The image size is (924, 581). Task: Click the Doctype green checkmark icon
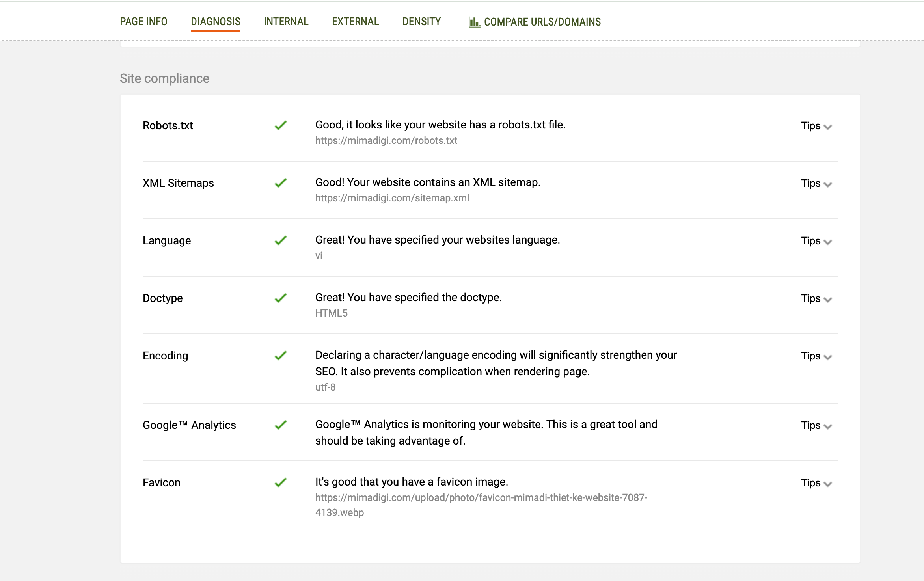(280, 298)
